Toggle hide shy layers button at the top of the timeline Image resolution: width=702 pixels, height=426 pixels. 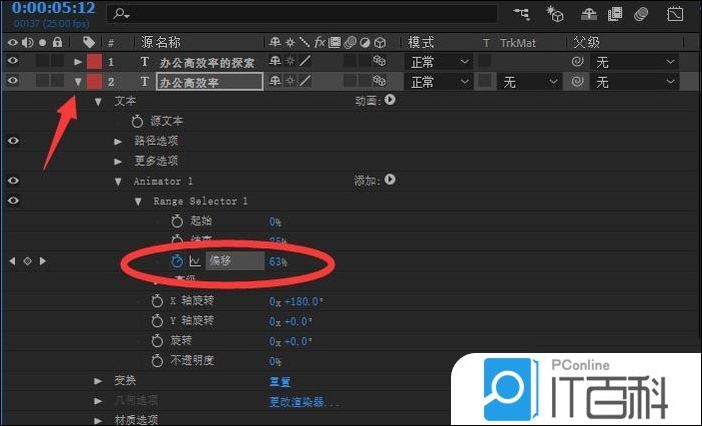coord(589,14)
